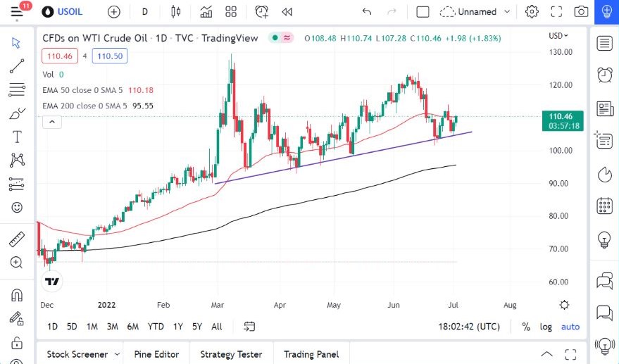Image resolution: width=619 pixels, height=364 pixels.
Task: Toggle percent scale on the price axis
Action: [526, 327]
